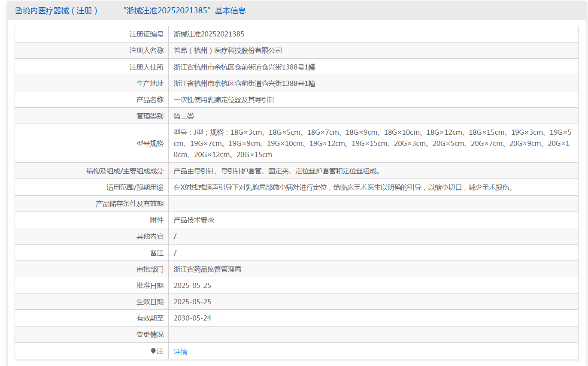Click the 备注 label
Screen dimensions: 588x366
(157, 253)
